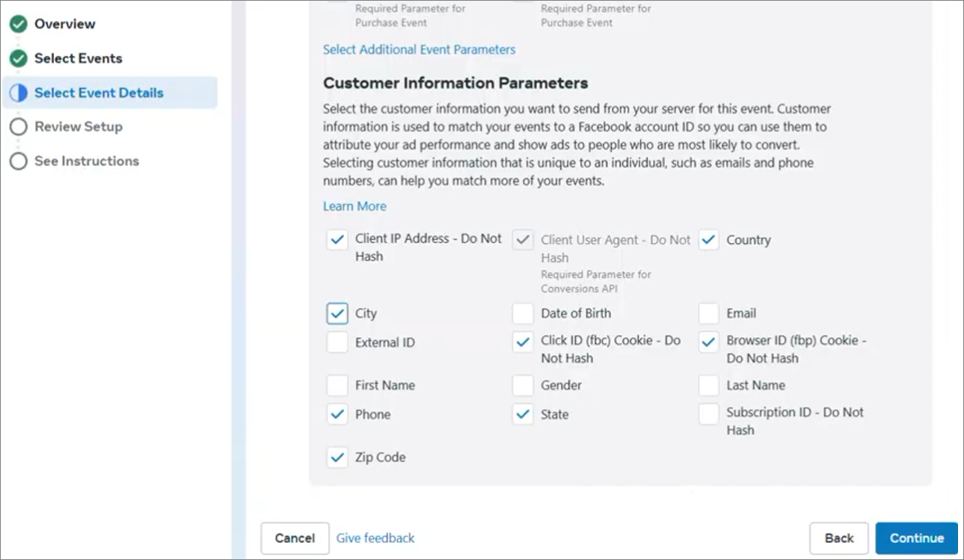Uncheck the Phone checkbox
This screenshot has height=560, width=964.
[x=337, y=414]
